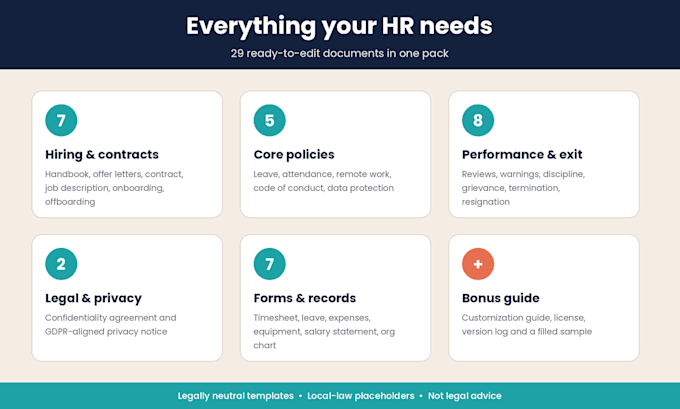Screen dimensions: 680x409
Task: Click Not legal advice in footer
Action: tap(464, 396)
